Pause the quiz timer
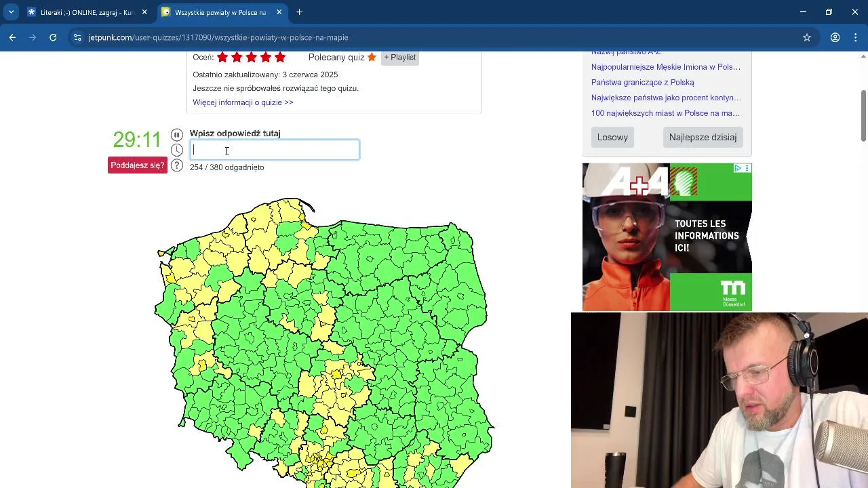 tap(177, 135)
